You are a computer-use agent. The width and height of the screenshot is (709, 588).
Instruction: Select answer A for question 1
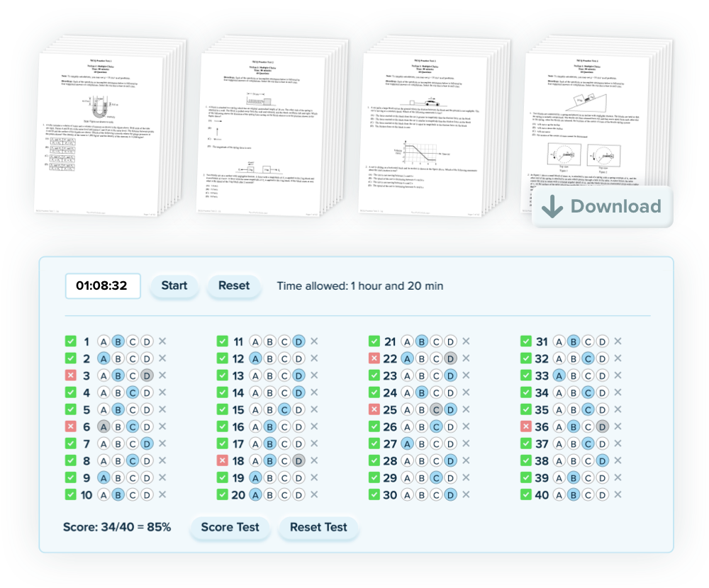[x=104, y=341]
